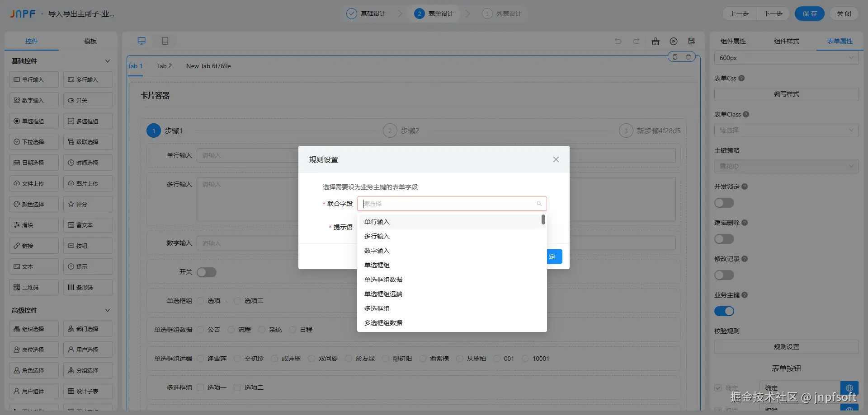Screen dimensions: 868x415
Task: Select the 下拉选择 control
Action: [x=34, y=142]
